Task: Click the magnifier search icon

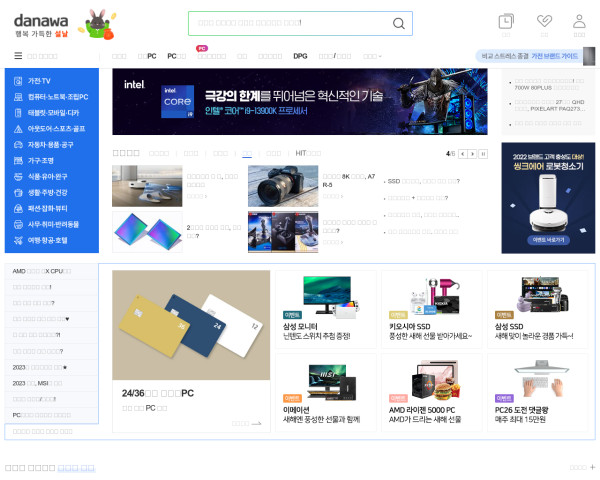Action: (x=399, y=24)
